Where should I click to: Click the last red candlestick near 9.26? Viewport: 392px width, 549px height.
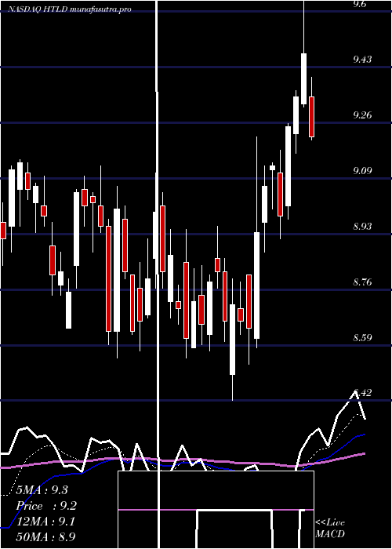311,117
